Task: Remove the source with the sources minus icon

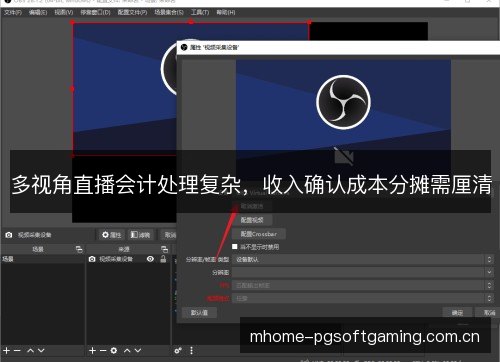Action: 103,351
